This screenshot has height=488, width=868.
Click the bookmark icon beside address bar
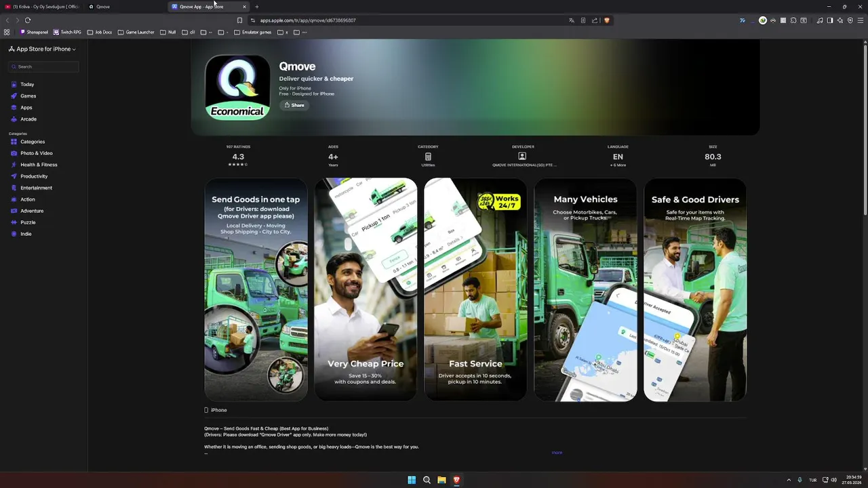tap(239, 20)
